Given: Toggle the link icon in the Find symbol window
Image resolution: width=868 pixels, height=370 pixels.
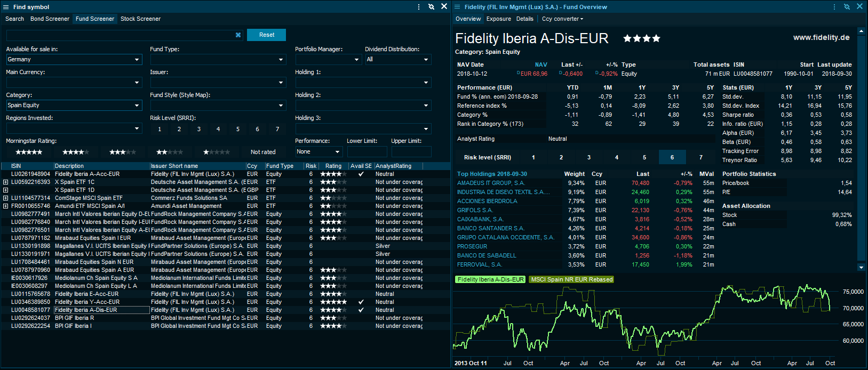Looking at the screenshot, I should [431, 7].
